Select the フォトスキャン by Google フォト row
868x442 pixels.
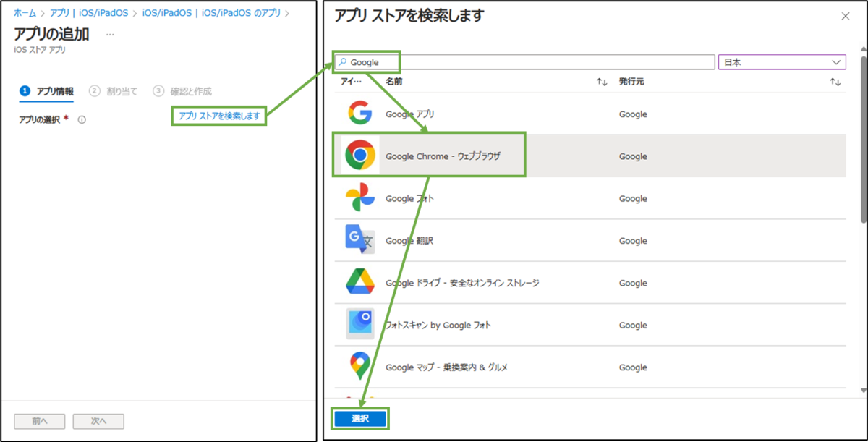coord(589,325)
